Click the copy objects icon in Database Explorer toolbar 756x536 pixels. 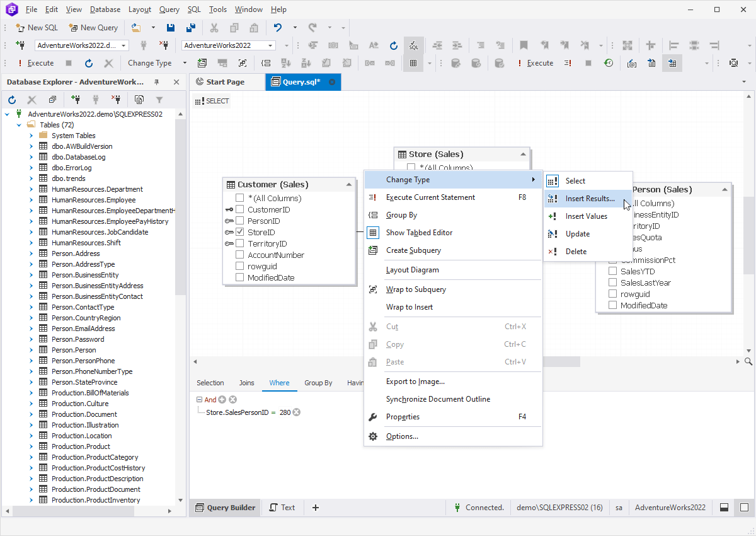[139, 100]
